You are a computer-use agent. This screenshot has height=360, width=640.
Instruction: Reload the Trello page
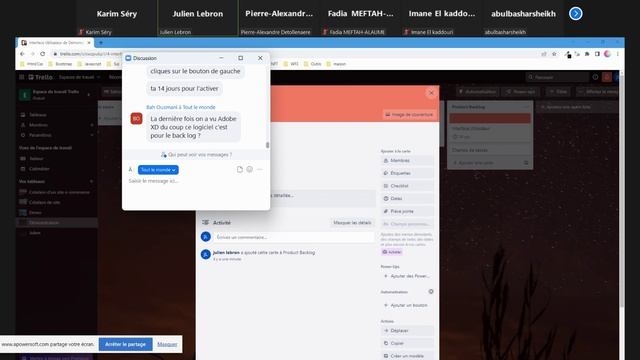[x=42, y=54]
